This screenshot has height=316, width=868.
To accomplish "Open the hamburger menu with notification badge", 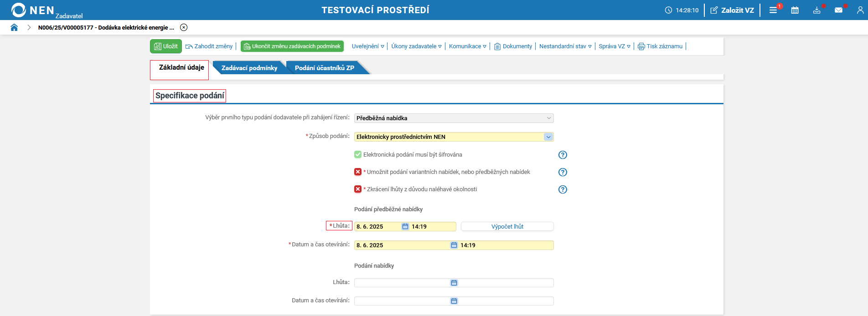I will 773,10.
